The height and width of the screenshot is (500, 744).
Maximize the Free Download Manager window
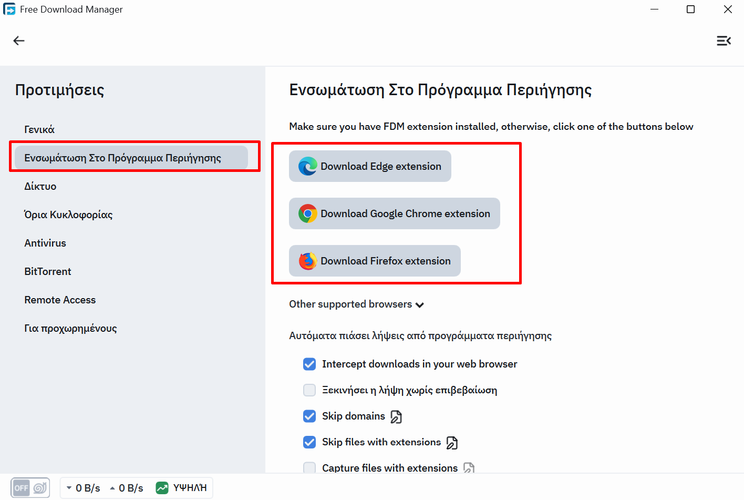point(691,9)
